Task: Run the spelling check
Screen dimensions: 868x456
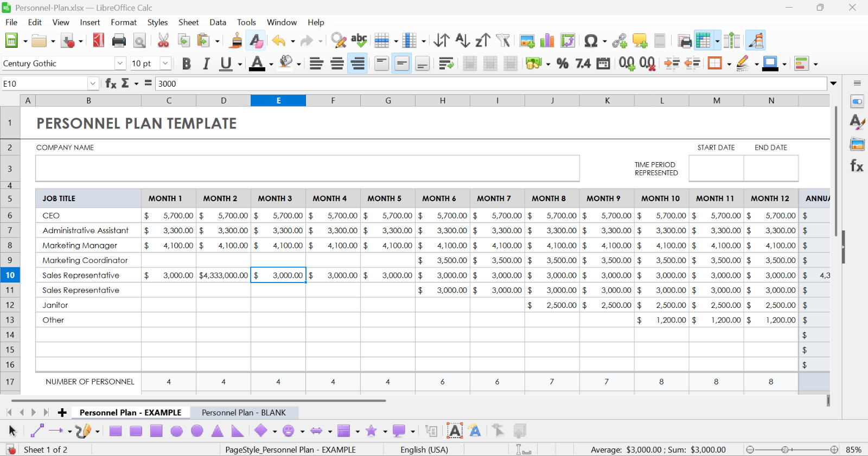Action: pyautogui.click(x=359, y=41)
